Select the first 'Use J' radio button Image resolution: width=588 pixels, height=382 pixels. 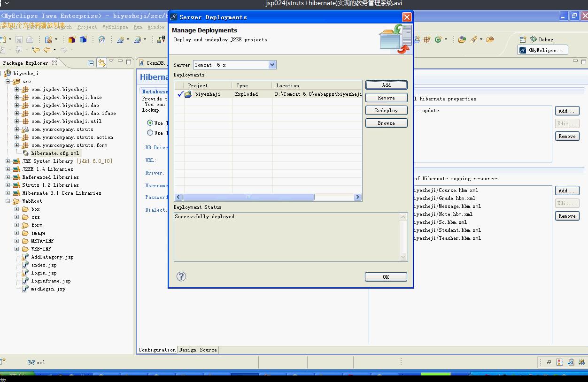(x=150, y=123)
